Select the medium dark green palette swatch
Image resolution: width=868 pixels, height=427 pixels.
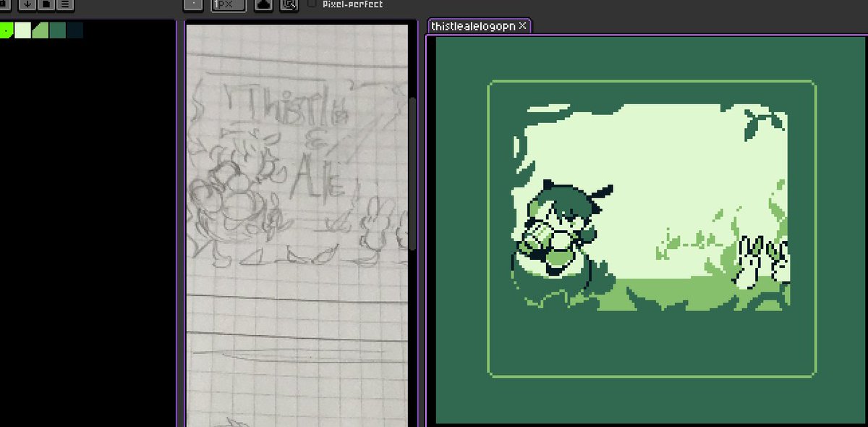click(x=58, y=30)
